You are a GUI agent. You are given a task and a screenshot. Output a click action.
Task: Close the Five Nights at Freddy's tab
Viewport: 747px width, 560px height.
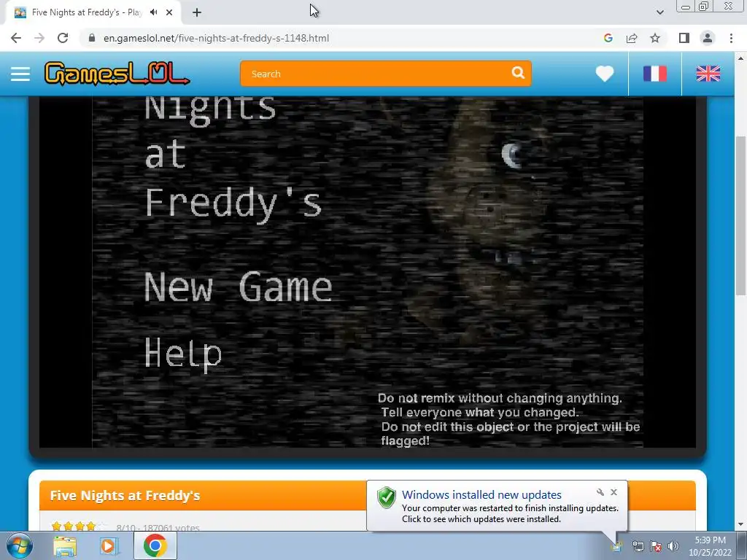click(169, 12)
